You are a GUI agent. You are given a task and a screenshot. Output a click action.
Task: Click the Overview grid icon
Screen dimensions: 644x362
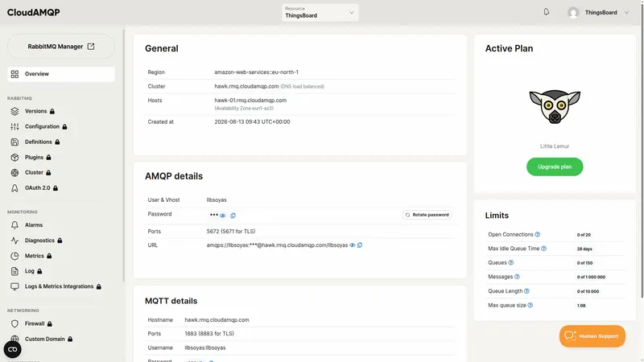tap(14, 74)
